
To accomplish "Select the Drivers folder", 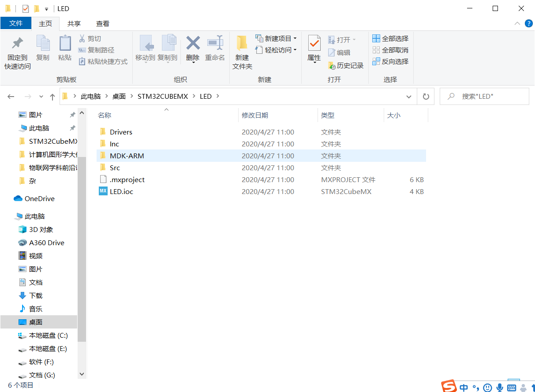I will coord(261,132).
